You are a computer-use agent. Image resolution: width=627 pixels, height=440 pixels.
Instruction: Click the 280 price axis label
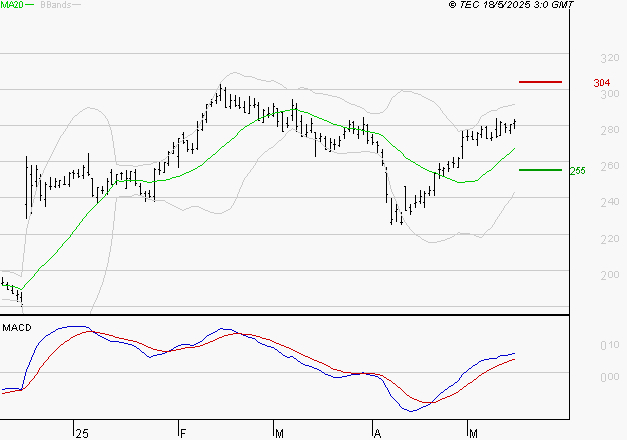click(x=609, y=130)
